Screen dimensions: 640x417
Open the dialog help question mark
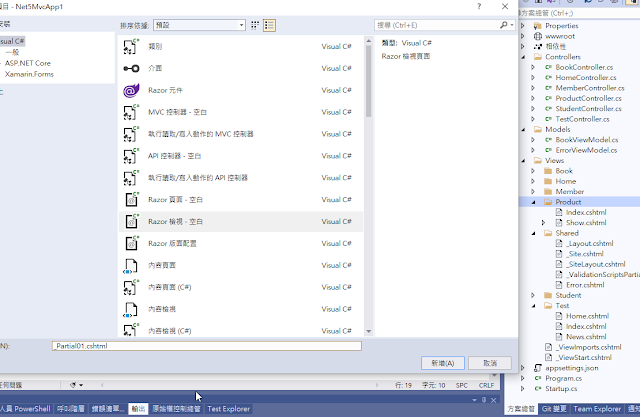tap(479, 7)
